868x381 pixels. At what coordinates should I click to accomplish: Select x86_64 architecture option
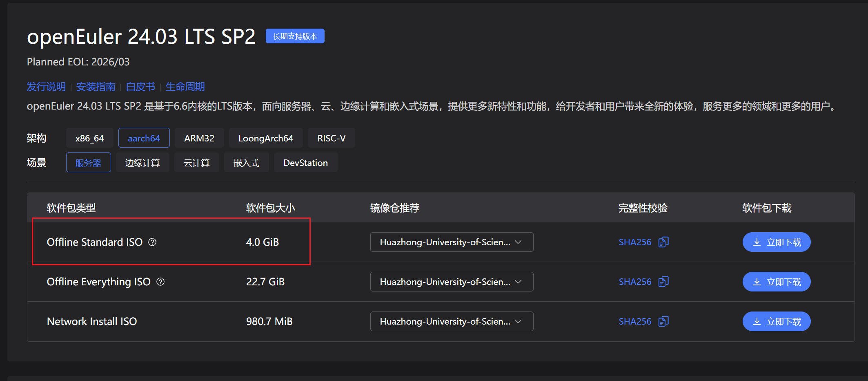coord(89,138)
